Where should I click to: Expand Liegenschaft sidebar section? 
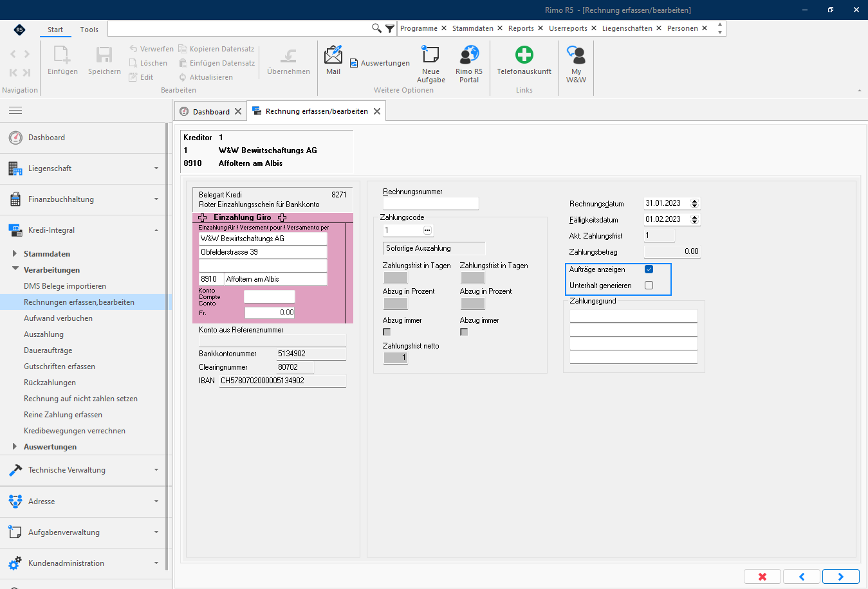click(x=84, y=168)
